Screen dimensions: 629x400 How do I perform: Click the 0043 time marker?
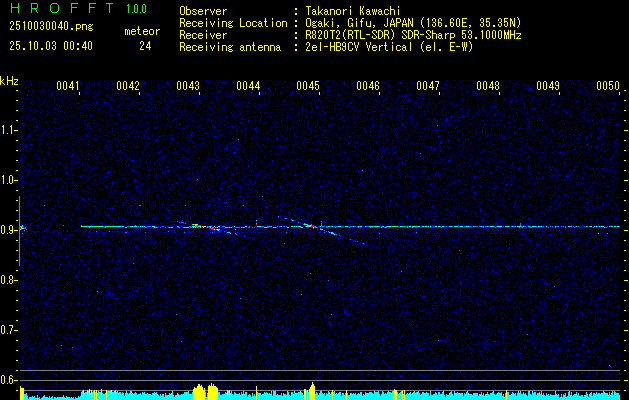(188, 86)
